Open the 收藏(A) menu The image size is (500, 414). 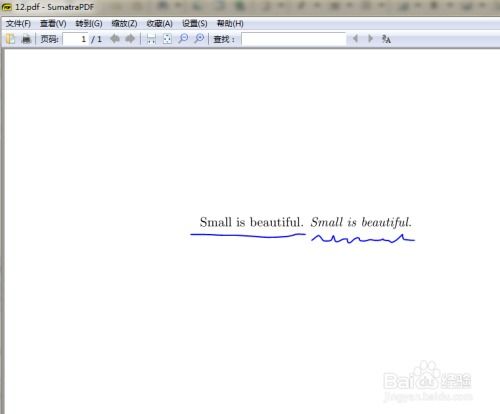pyautogui.click(x=160, y=24)
